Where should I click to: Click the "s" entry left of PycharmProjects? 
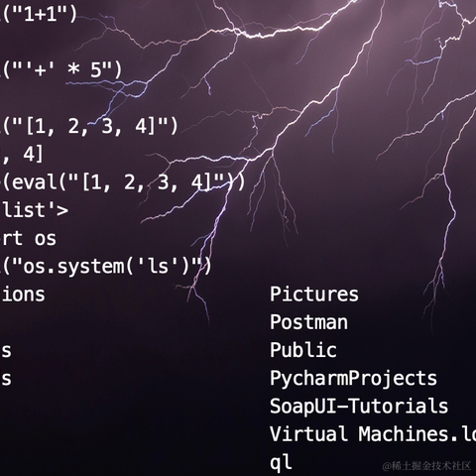[6, 379]
